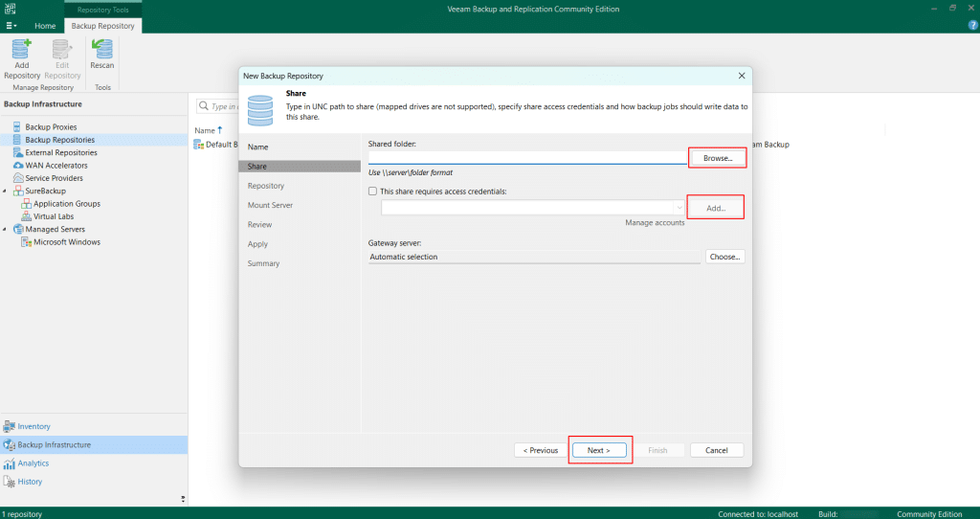Image resolution: width=980 pixels, height=519 pixels.
Task: Click the Add credentials button
Action: pos(716,208)
